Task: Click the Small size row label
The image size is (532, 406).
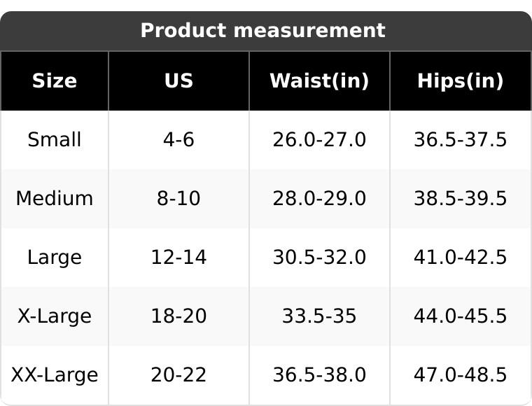Action: point(55,140)
